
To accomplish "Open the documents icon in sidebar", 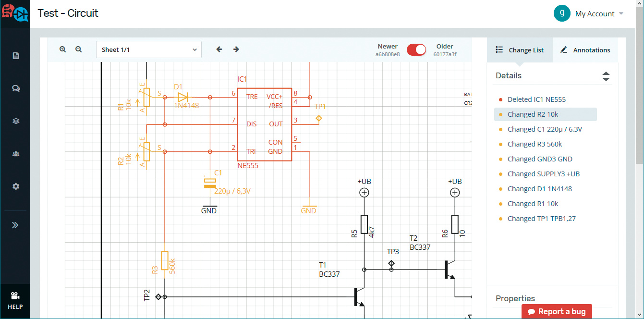I will [x=15, y=56].
